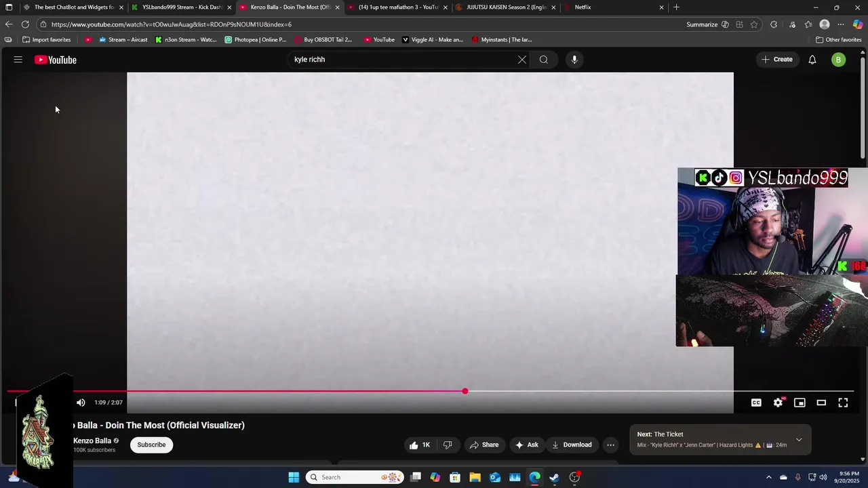Image resolution: width=868 pixels, height=488 pixels.
Task: Open Kenzo Balla channel name link
Action: click(92, 441)
